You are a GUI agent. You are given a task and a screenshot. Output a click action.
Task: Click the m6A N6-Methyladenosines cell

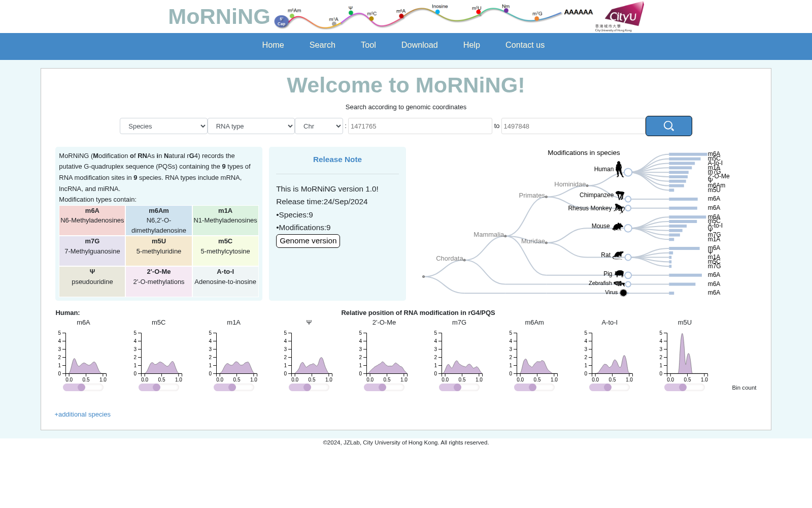92,220
